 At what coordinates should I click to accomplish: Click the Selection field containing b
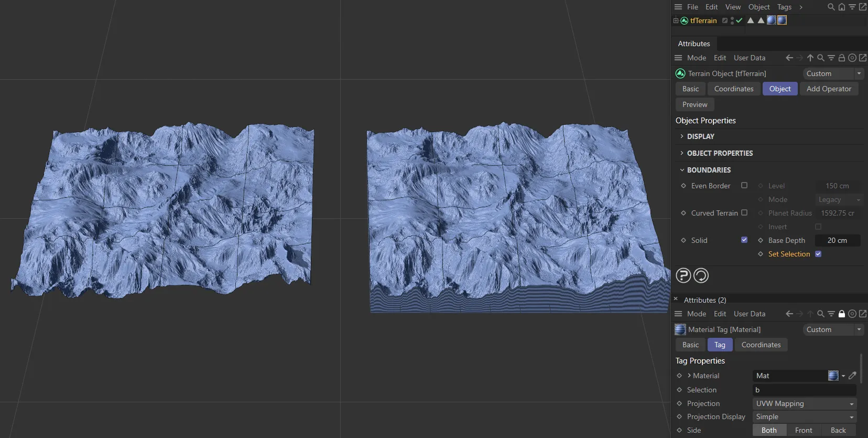coord(805,390)
